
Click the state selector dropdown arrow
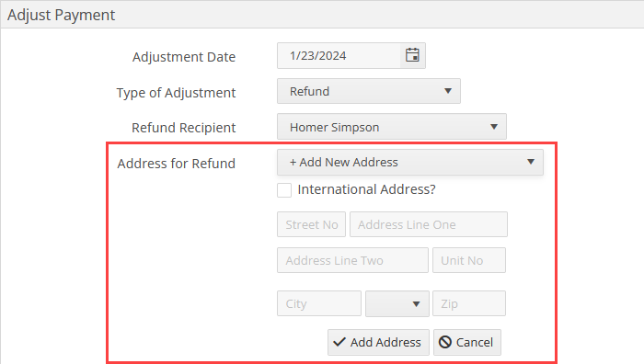click(416, 304)
